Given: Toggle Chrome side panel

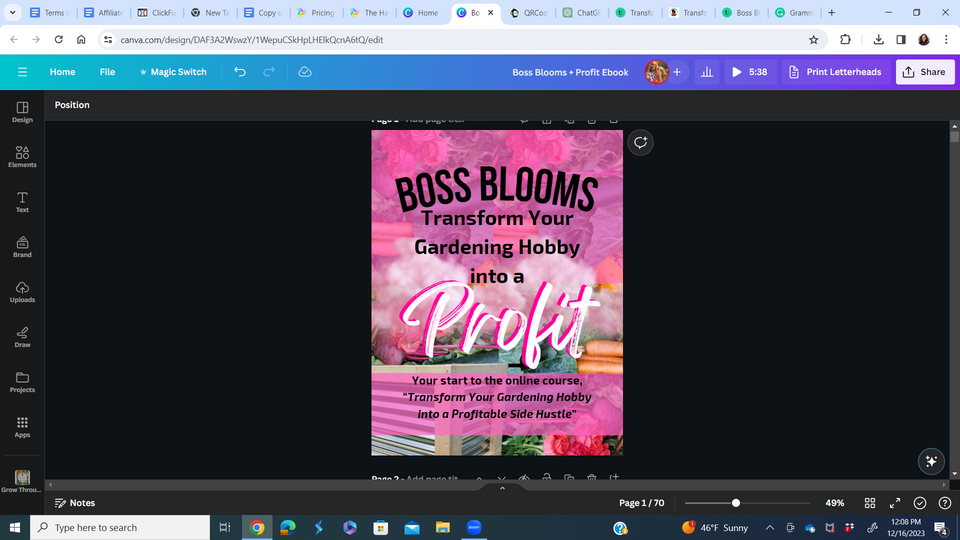Looking at the screenshot, I should 901,40.
